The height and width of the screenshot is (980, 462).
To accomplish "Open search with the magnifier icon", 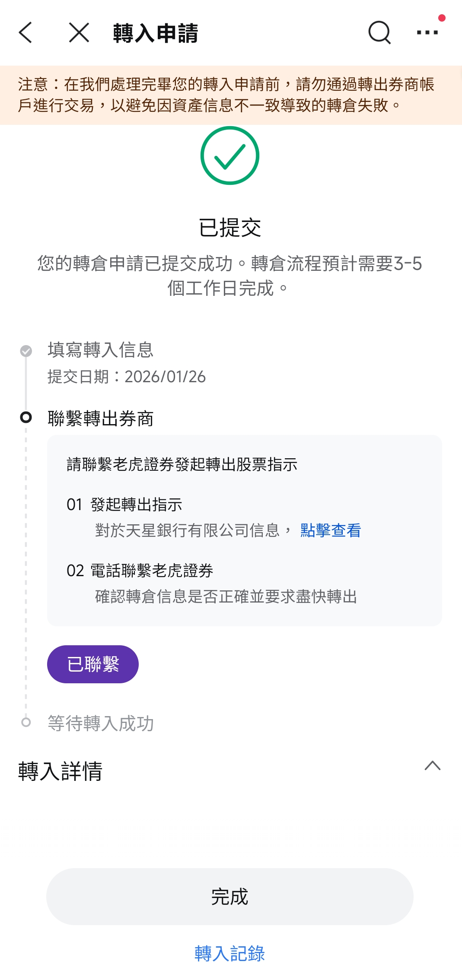I will click(x=379, y=33).
